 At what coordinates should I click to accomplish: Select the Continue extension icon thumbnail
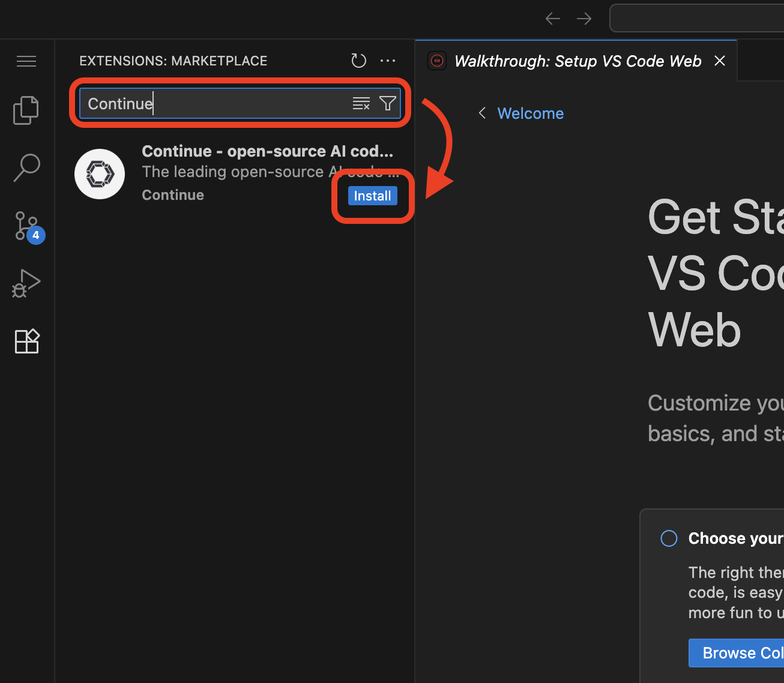tap(100, 174)
